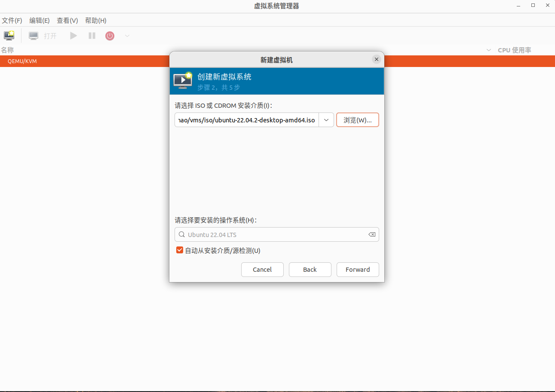This screenshot has height=392, width=555.
Task: Close the 新建虚拟机 dialog
Action: click(x=377, y=59)
